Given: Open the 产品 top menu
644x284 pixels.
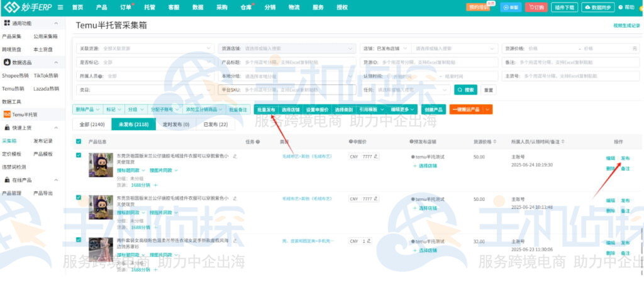Looking at the screenshot, I should coord(101,8).
